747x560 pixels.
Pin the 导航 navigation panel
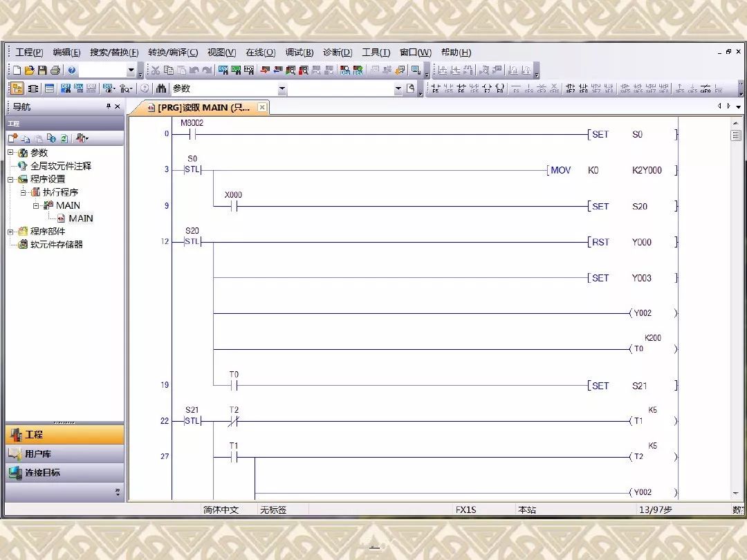[108, 106]
